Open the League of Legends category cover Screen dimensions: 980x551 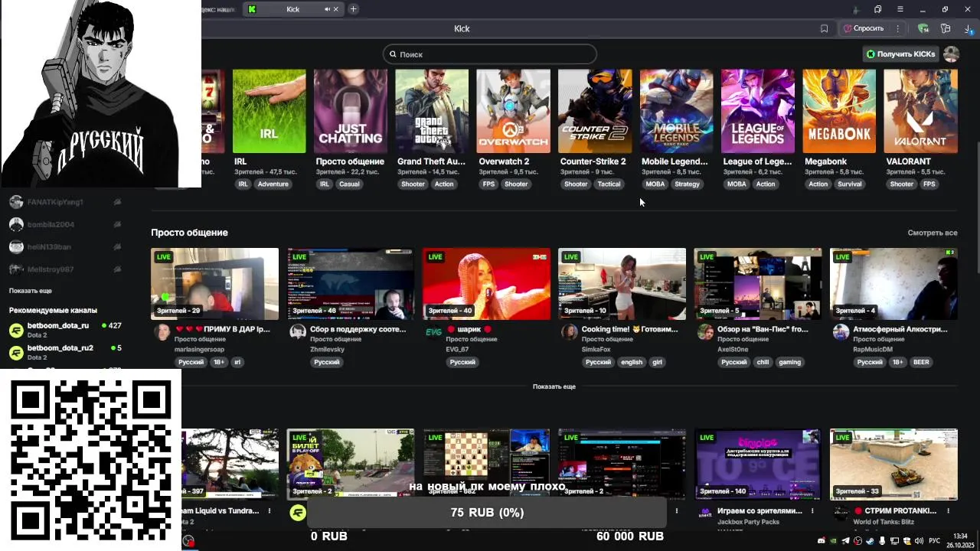tap(757, 111)
